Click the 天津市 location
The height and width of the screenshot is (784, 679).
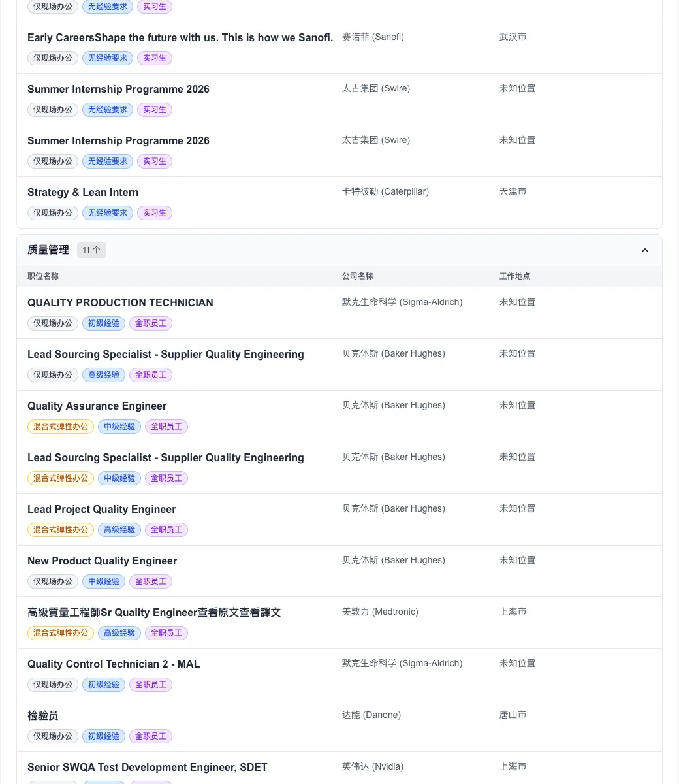tap(513, 192)
